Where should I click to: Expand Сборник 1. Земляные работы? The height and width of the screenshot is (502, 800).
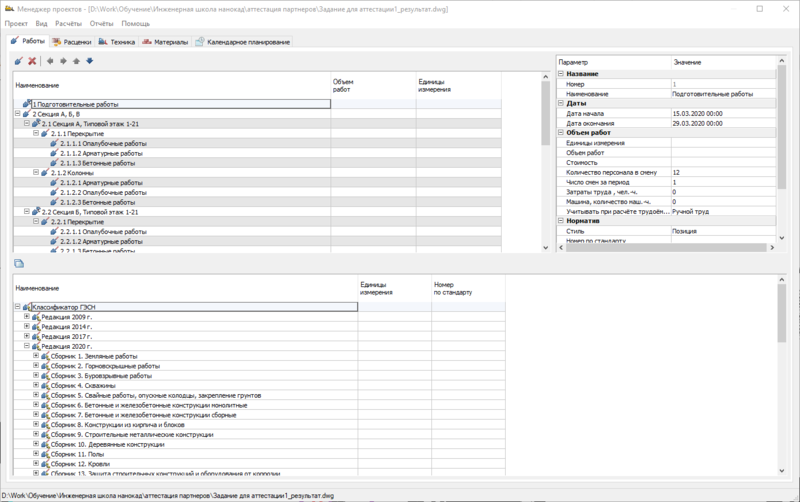click(x=36, y=356)
